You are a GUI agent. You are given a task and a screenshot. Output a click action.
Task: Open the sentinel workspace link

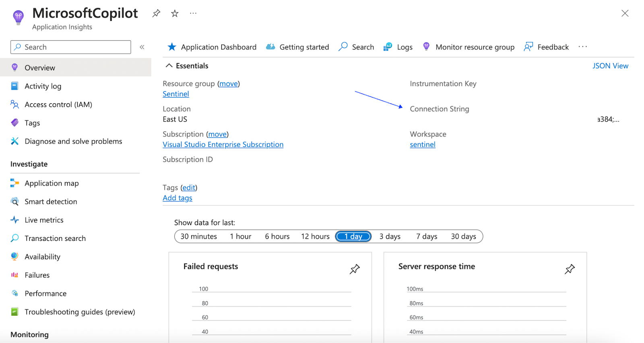[423, 144]
